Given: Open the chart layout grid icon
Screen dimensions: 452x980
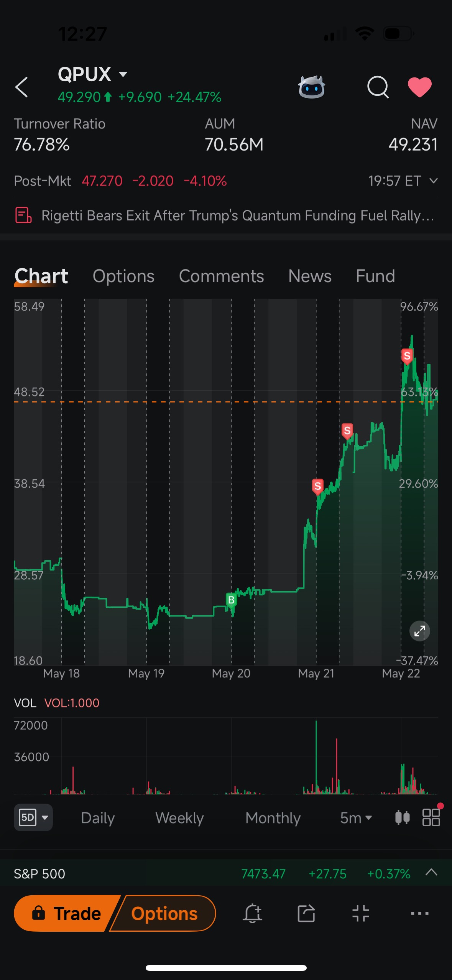Looking at the screenshot, I should tap(431, 817).
